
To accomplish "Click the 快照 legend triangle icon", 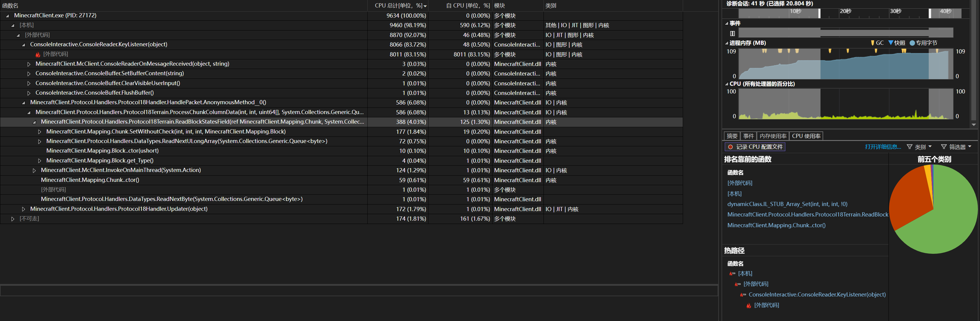I will pos(891,43).
